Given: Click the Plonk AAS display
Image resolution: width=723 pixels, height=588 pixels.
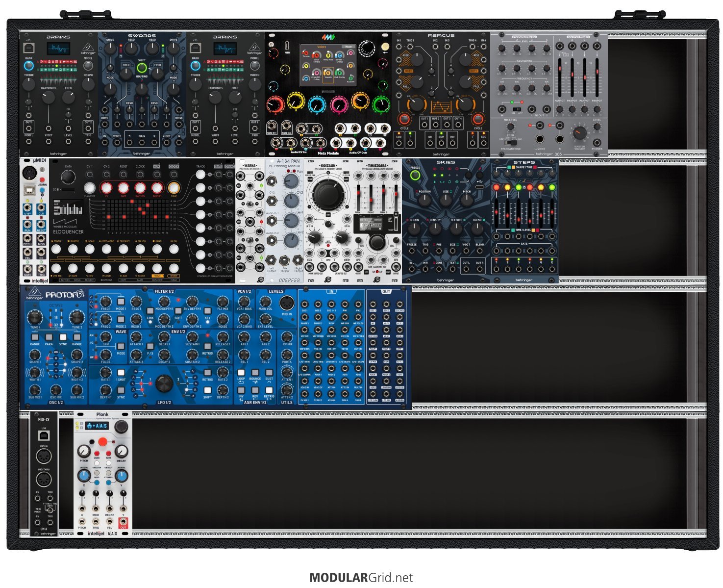Looking at the screenshot, I should click(97, 426).
